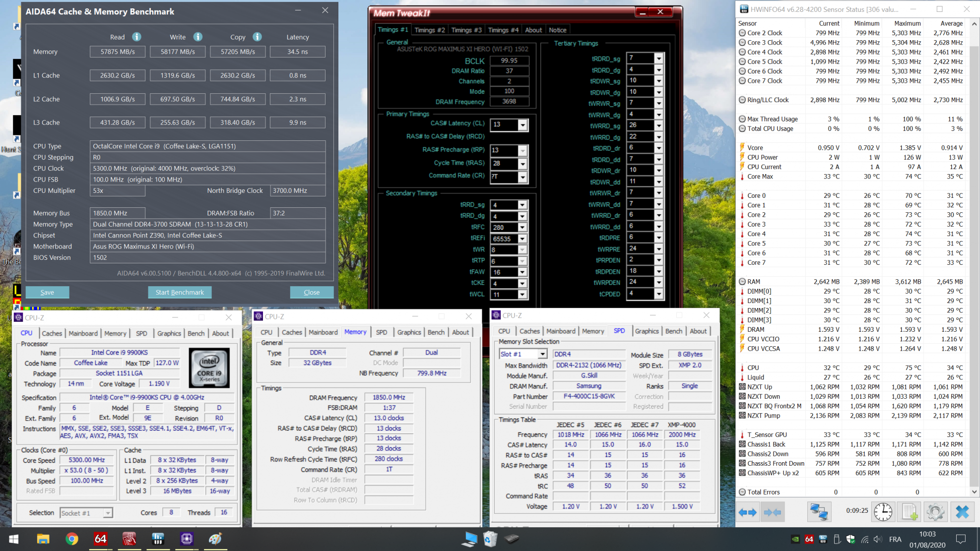Open About tab in Mem TweakIt

pyautogui.click(x=533, y=30)
